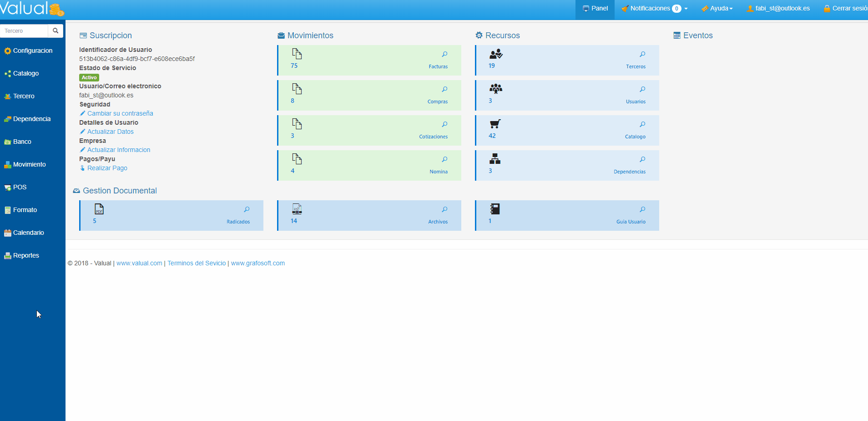868x421 pixels.
Task: Open Configuracion in the sidebar
Action: [x=32, y=51]
